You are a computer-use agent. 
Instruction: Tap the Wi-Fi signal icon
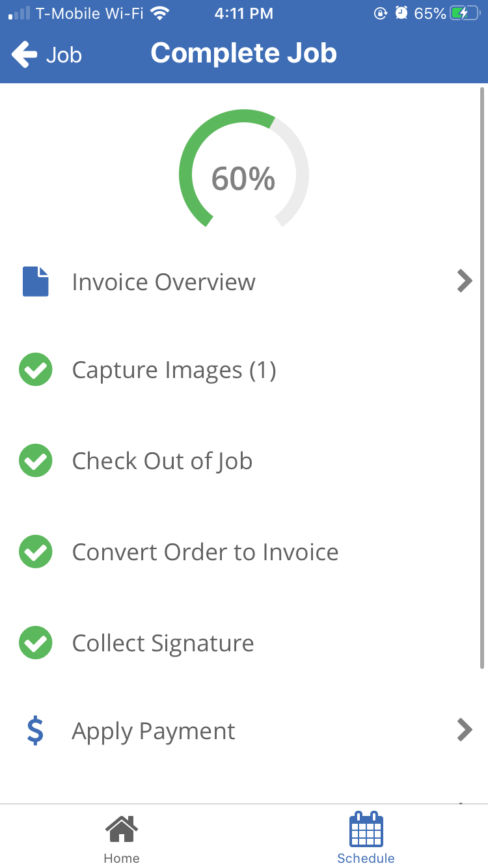click(x=159, y=13)
